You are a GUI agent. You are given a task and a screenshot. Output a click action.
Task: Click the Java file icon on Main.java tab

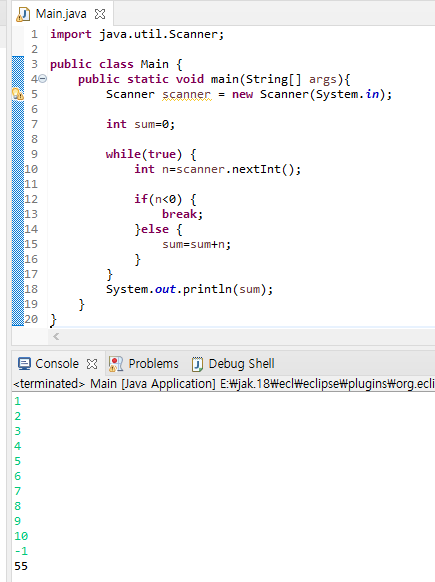pyautogui.click(x=23, y=14)
